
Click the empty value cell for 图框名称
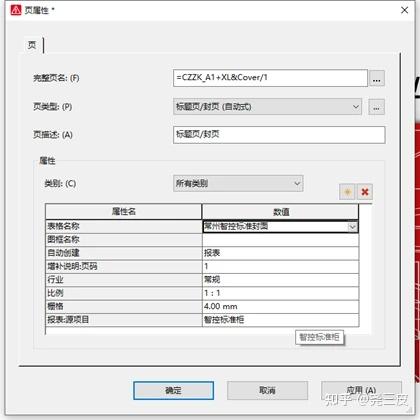(x=281, y=240)
